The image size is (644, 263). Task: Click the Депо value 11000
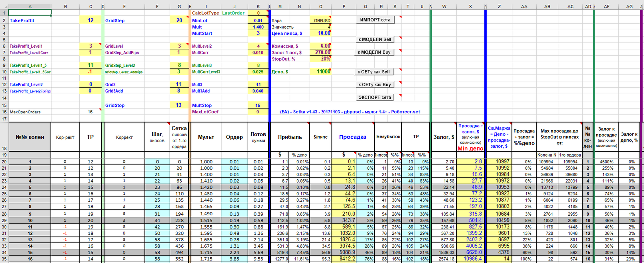click(320, 72)
